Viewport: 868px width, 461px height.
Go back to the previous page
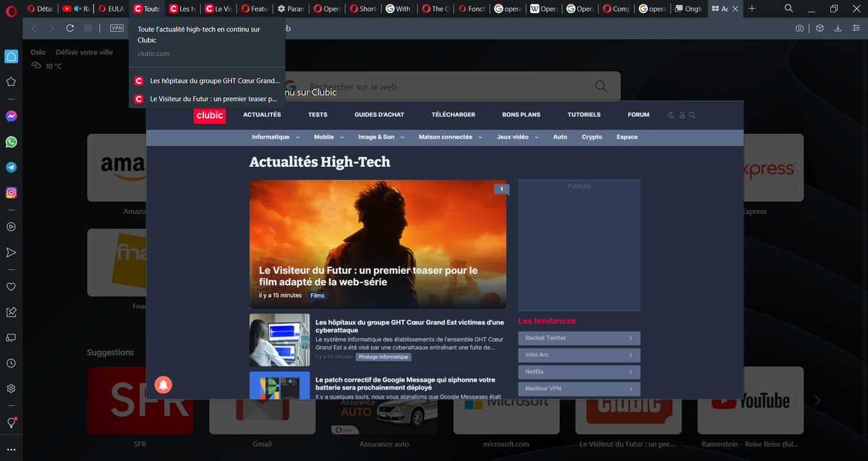(34, 28)
